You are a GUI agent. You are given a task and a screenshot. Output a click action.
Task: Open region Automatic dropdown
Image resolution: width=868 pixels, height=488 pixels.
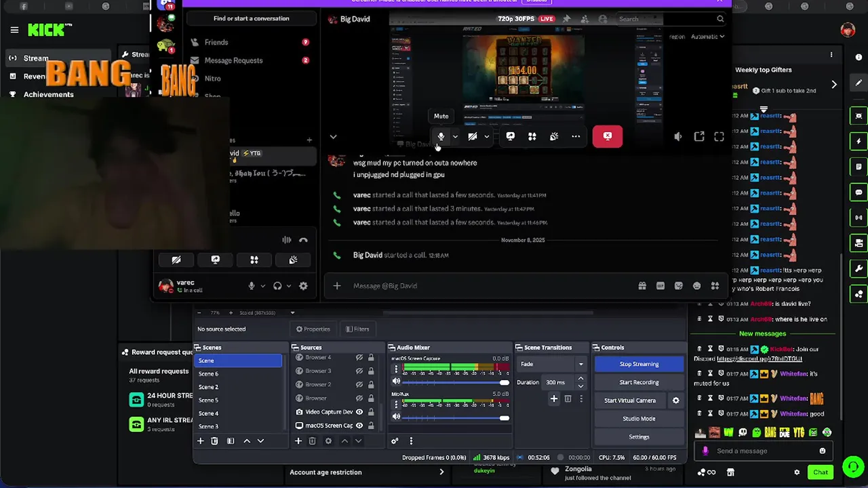coord(707,37)
